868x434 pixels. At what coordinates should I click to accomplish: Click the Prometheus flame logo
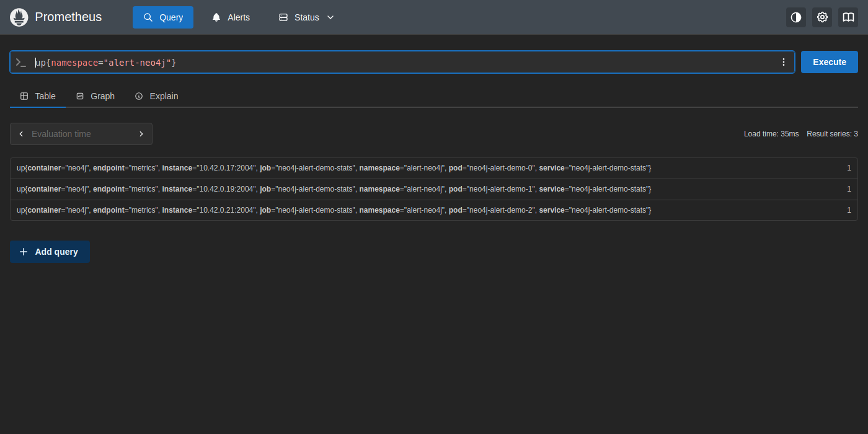19,17
